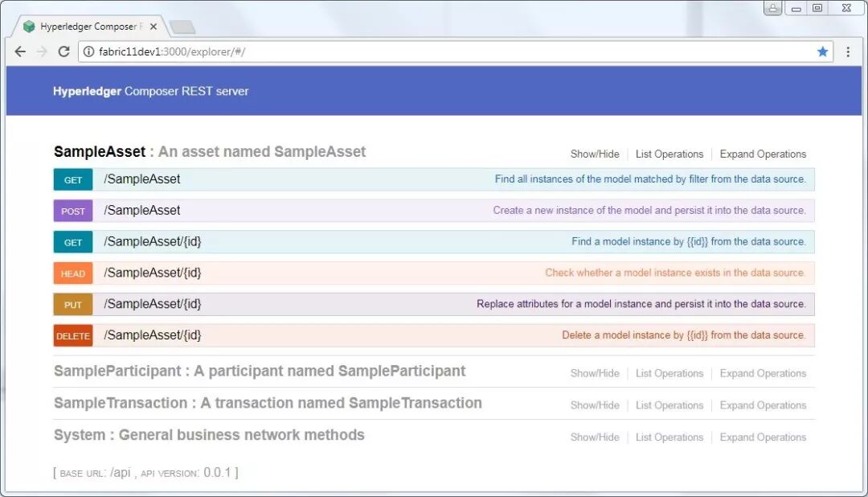The image size is (868, 497).
Task: Click the PUT method badge
Action: tap(73, 304)
